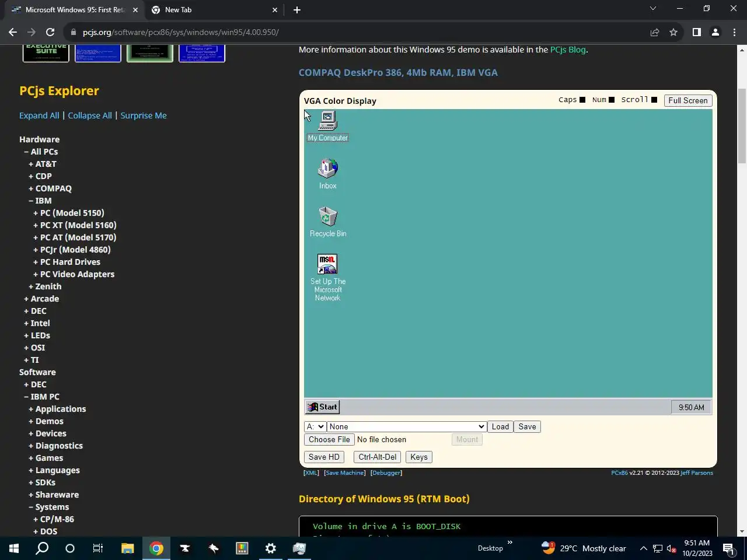Click the browser Back arrow
Image resolution: width=747 pixels, height=560 pixels.
(13, 32)
